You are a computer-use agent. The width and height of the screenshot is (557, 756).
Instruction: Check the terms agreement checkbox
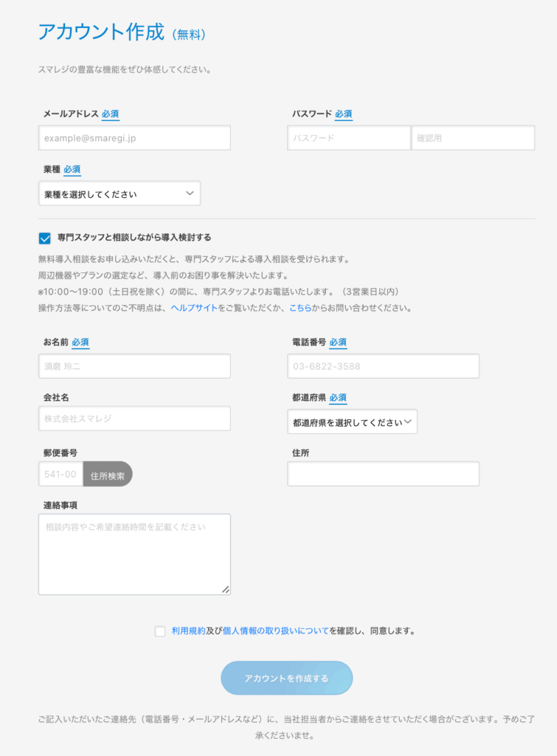(x=160, y=631)
